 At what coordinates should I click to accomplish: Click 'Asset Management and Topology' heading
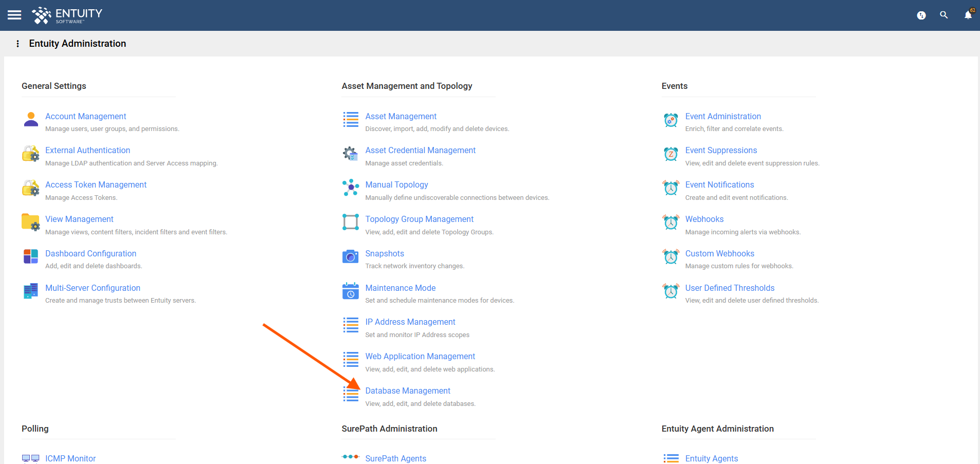pyautogui.click(x=407, y=86)
